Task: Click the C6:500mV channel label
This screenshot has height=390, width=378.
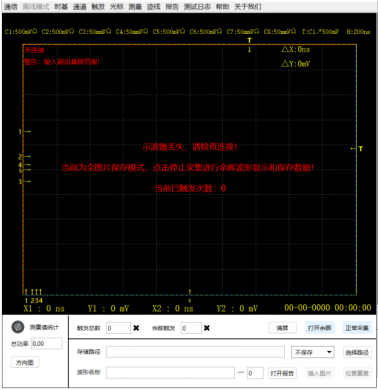Action: click(x=206, y=32)
